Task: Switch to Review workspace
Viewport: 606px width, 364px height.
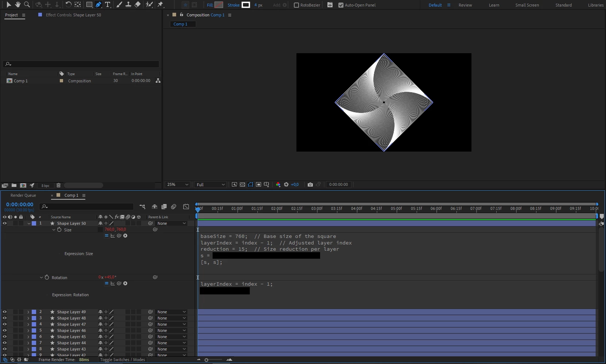Action: [x=465, y=5]
